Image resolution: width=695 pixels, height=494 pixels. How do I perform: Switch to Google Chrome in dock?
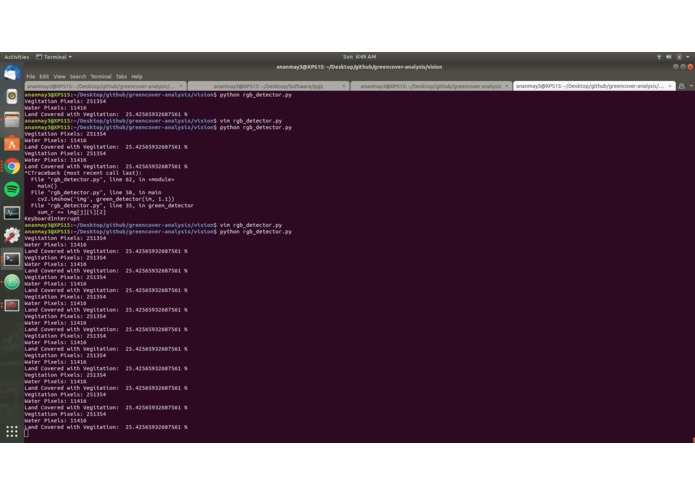coord(12,166)
